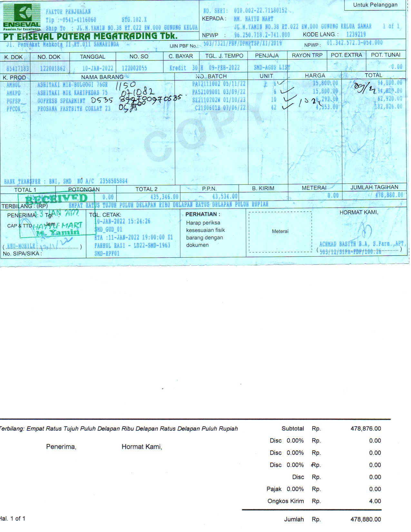411x532 pixels.
Task: Click the Ongkos Kirim value 4.00
Action: pyautogui.click(x=375, y=501)
